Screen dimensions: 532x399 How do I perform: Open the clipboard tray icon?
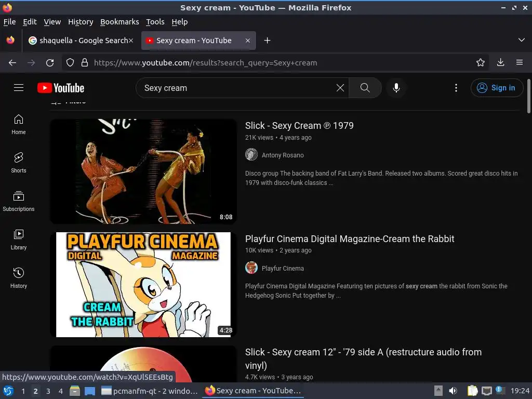click(472, 391)
